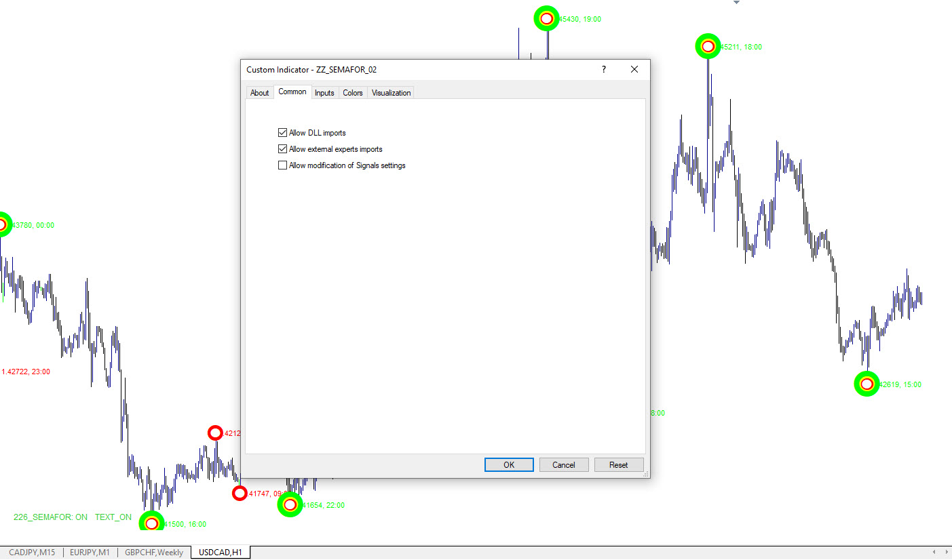Click the 42619, 15:00 price label
The width and height of the screenshot is (952, 560).
tap(900, 384)
